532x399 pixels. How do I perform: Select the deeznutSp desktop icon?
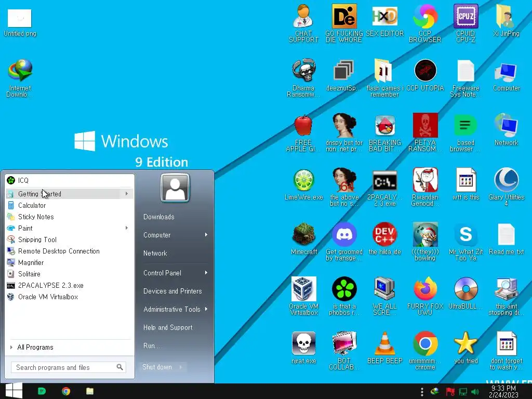point(344,75)
